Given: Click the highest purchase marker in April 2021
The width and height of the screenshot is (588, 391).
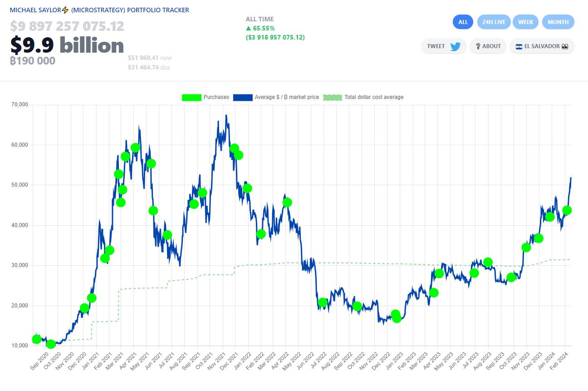Looking at the screenshot, I should pyautogui.click(x=135, y=148).
